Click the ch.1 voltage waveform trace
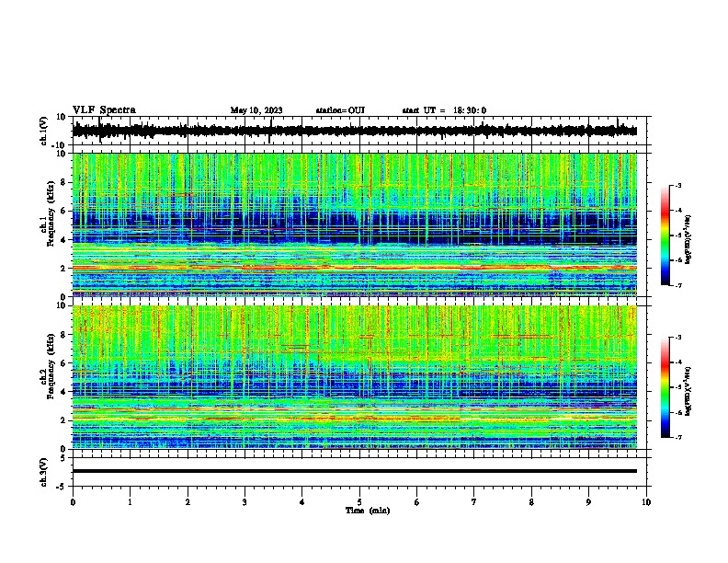 pos(354,131)
